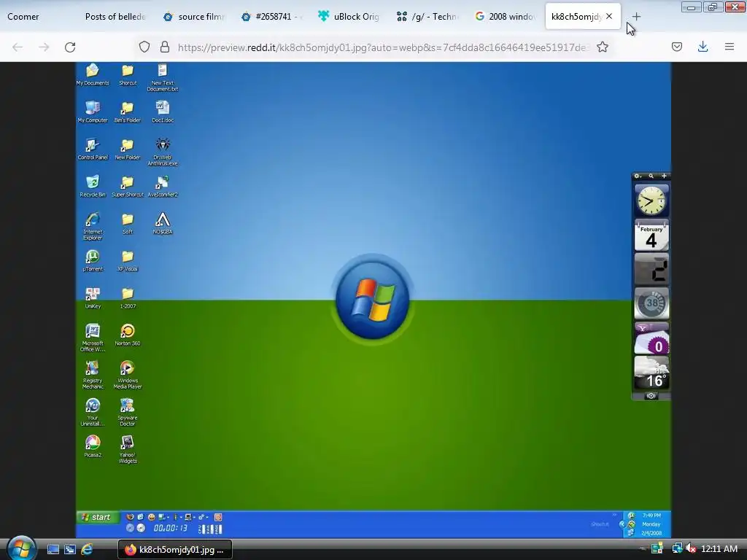Click Windows Media Player desktop icon
This screenshot has height=560, width=747.
coord(127,375)
